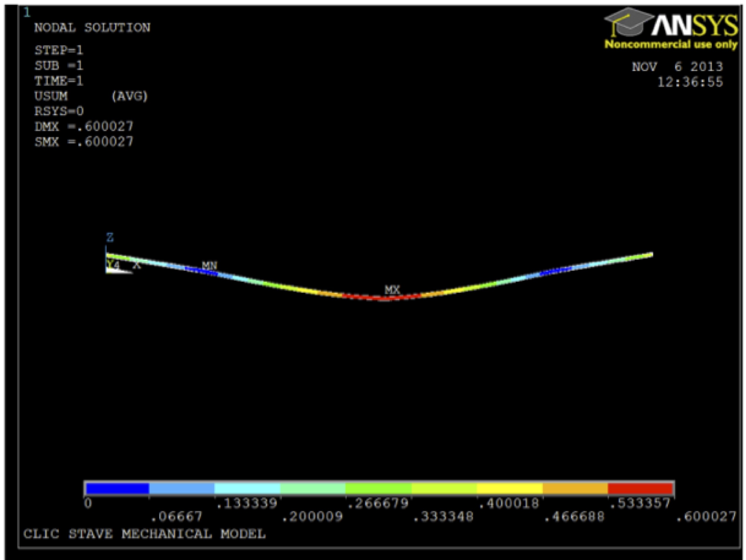Image resolution: width=746 pixels, height=560 pixels.
Task: Click the Noncommercial use only text
Action: 670,44
